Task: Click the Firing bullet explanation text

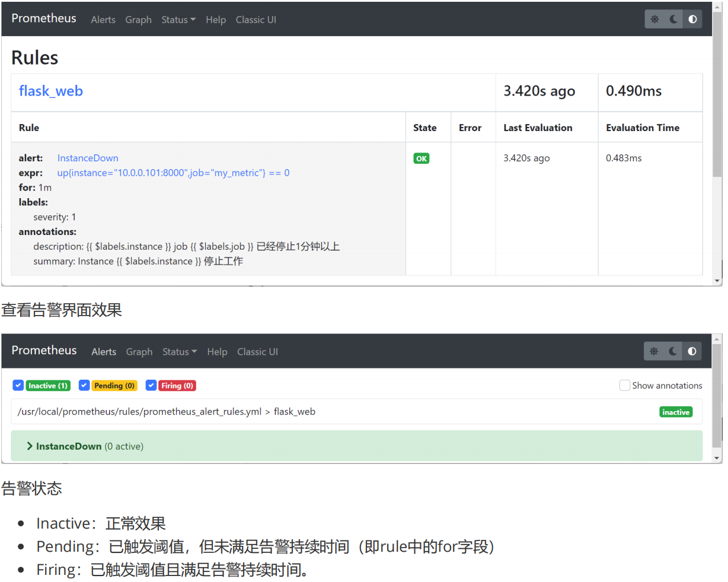Action: tap(173, 570)
